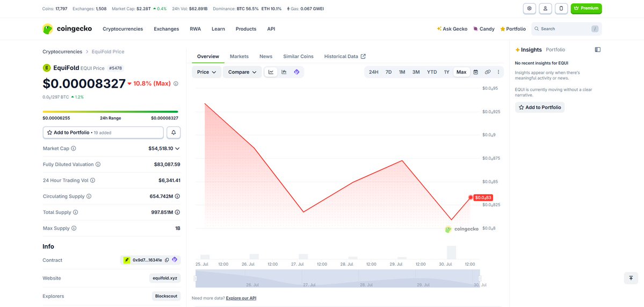Select the candlestick chart view icon
The image size is (644, 307).
coord(284,72)
